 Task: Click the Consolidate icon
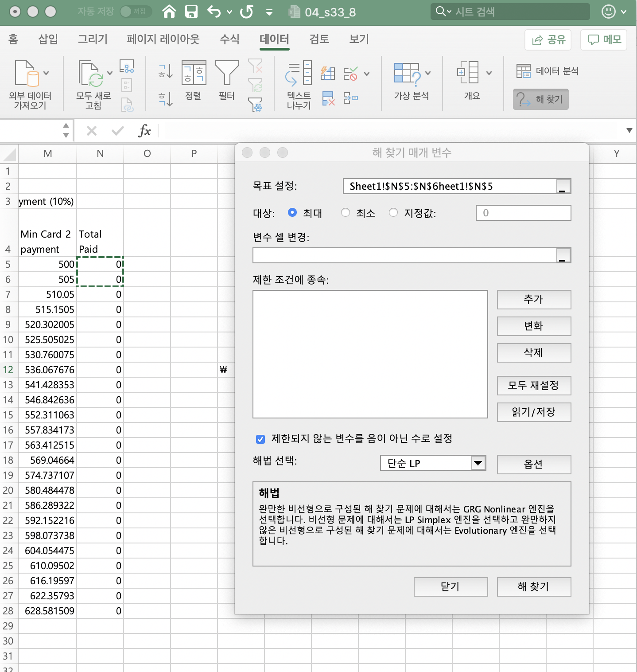(350, 98)
